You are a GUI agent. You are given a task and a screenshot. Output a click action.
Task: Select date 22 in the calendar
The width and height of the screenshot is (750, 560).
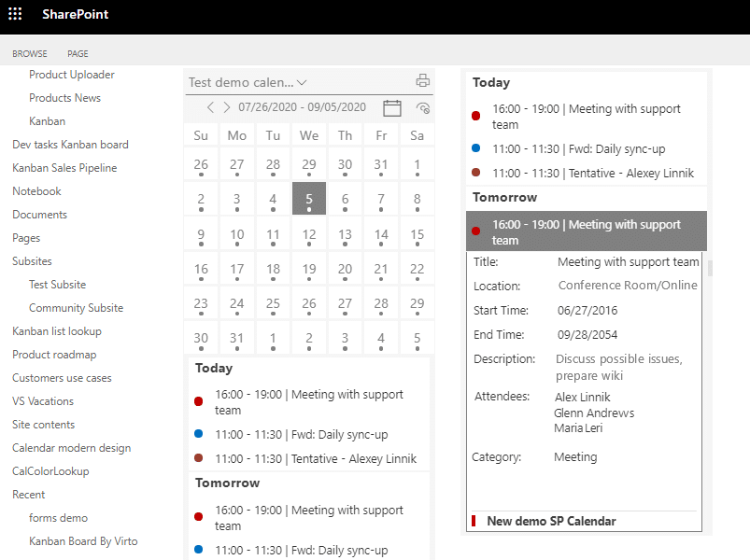[x=417, y=269]
